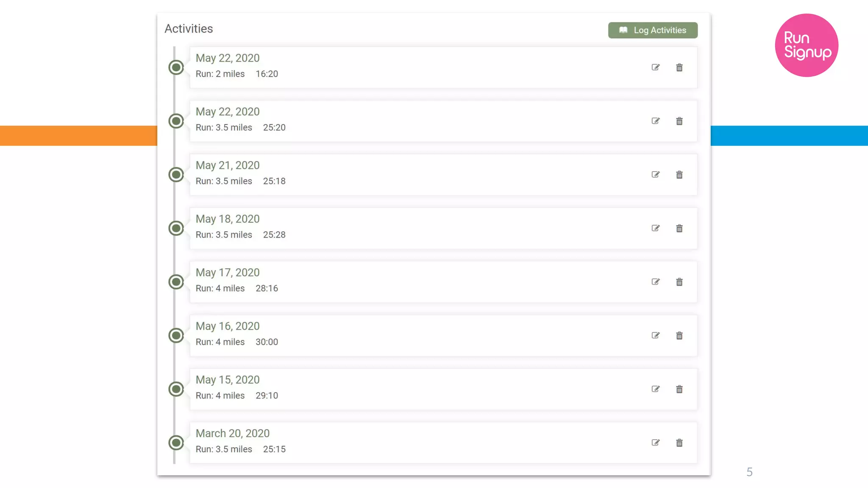Viewport: 868px width, 488px height.
Task: Delete the May 22 25:20 run entry
Action: coord(679,121)
